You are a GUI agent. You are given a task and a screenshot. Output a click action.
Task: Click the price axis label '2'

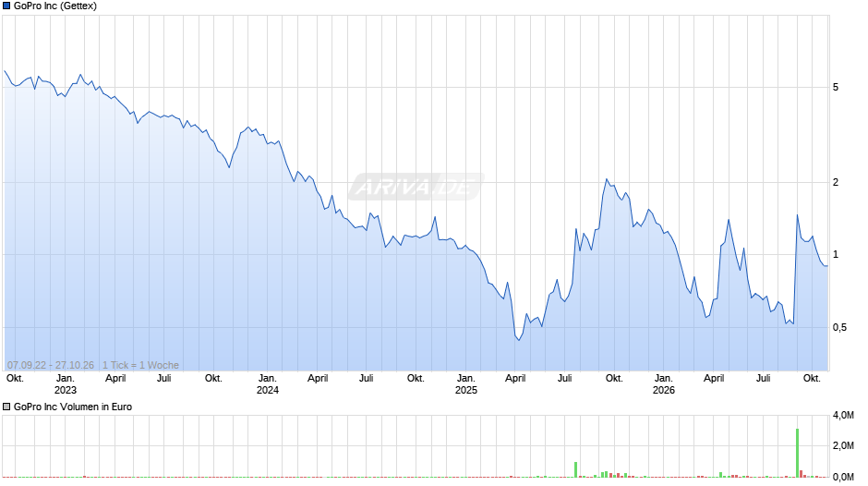tap(836, 182)
